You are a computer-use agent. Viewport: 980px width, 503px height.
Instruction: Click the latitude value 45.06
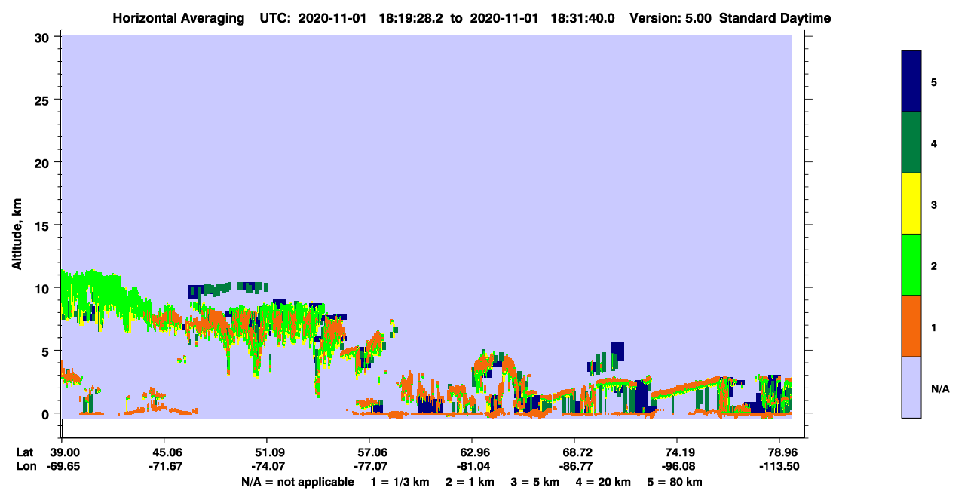point(164,452)
